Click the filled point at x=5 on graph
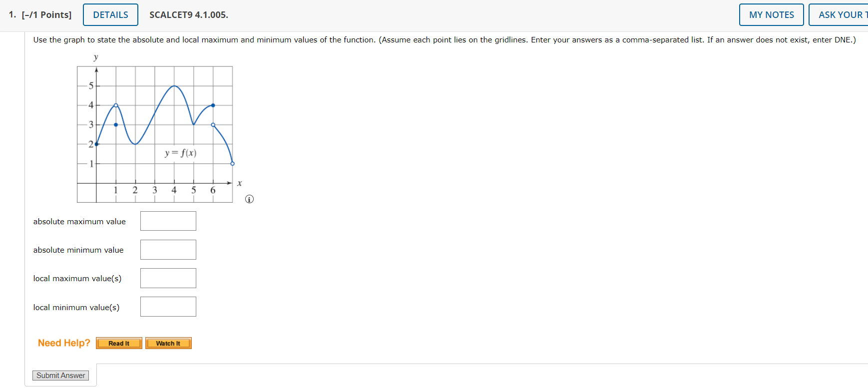This screenshot has width=868, height=389. click(x=213, y=105)
